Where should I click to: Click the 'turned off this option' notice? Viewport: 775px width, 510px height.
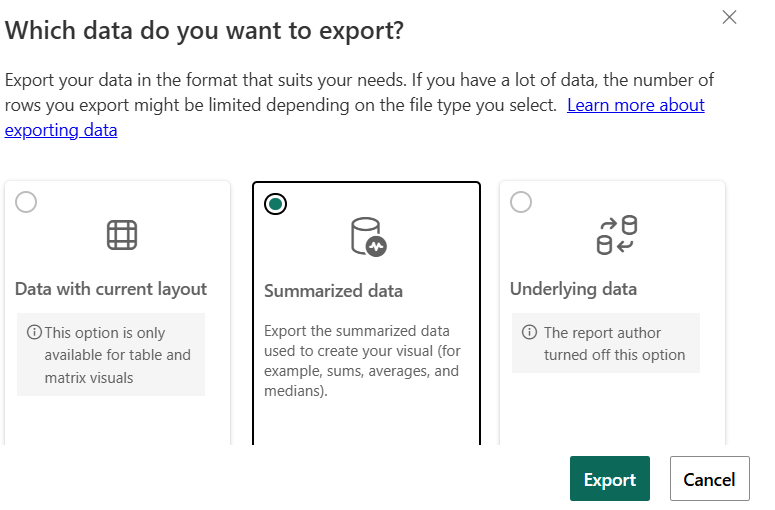[614, 355]
